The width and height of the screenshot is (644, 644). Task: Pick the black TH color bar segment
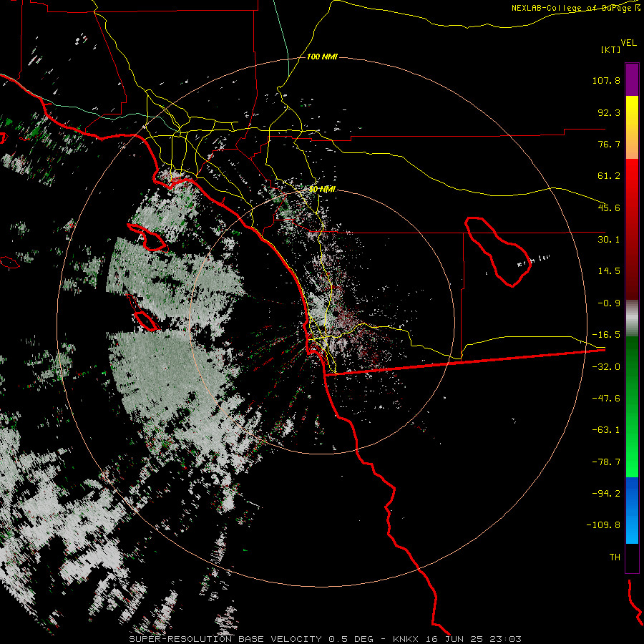point(632,557)
